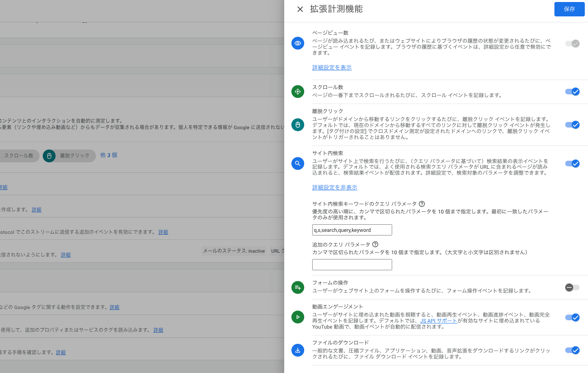This screenshot has width=588, height=373.
Task: Click the 離脱クリック mouse icon in the panel
Action: pyautogui.click(x=298, y=125)
